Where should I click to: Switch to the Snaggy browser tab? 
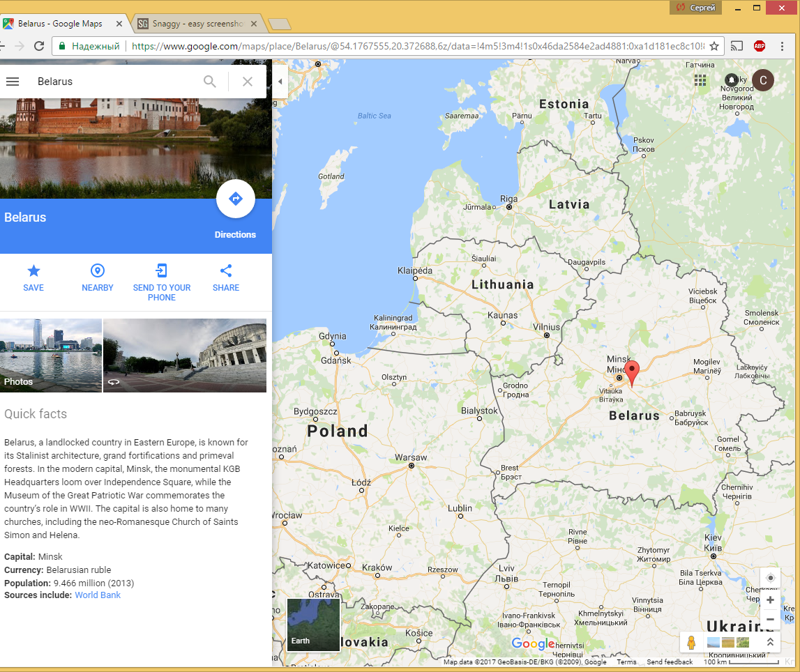pyautogui.click(x=197, y=24)
